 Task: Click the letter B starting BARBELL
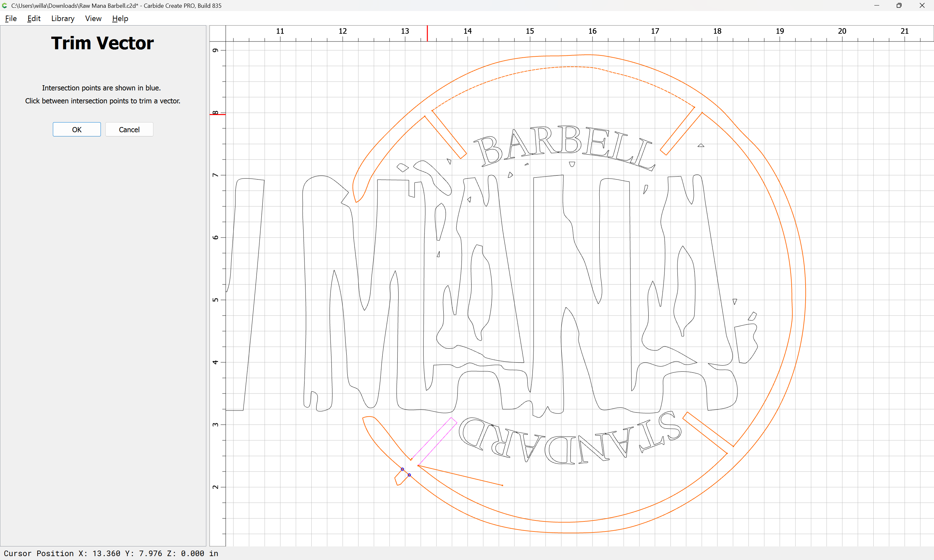488,151
